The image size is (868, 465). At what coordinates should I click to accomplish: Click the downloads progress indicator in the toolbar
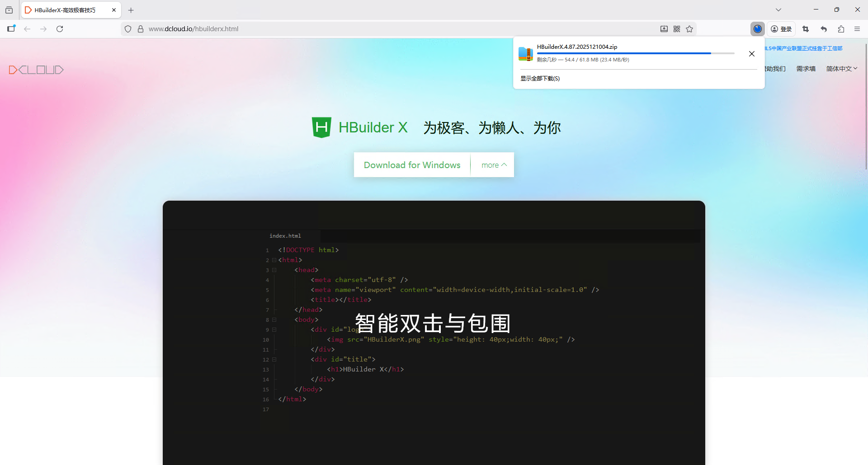pos(758,28)
